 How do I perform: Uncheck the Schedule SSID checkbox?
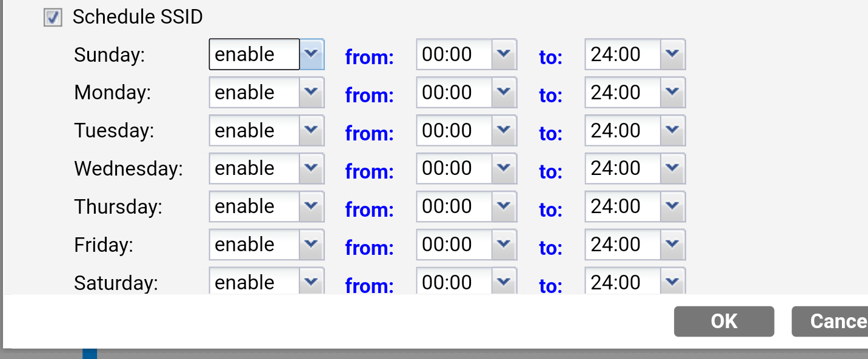click(53, 18)
